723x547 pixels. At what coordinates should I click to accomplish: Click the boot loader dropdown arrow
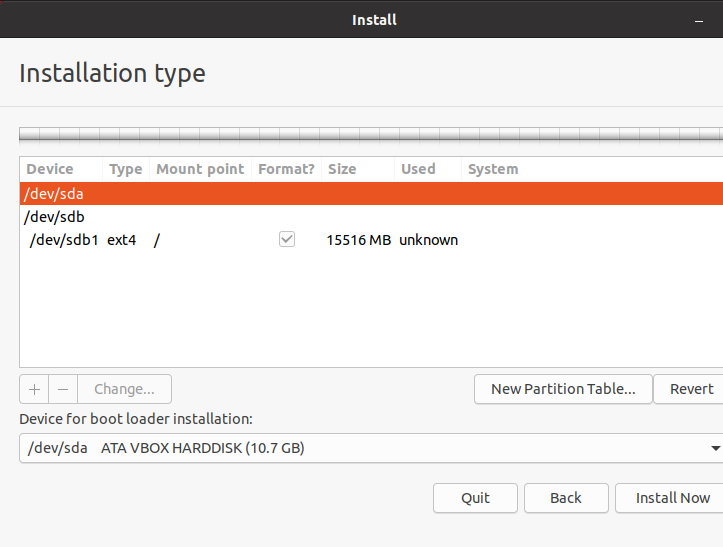(x=714, y=448)
